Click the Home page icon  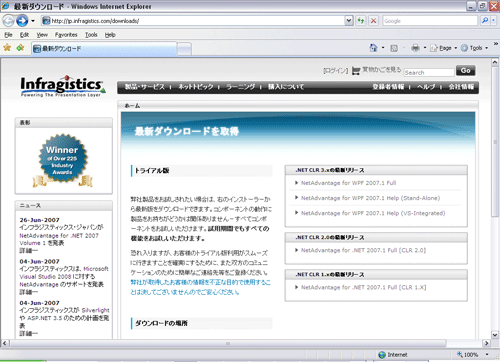coord(373,48)
